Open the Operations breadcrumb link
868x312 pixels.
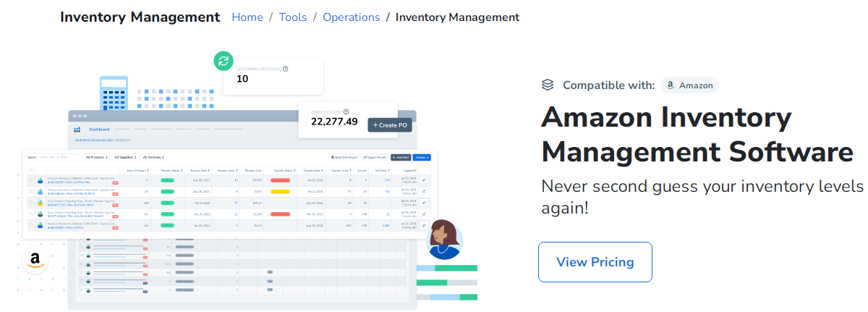pos(351,17)
